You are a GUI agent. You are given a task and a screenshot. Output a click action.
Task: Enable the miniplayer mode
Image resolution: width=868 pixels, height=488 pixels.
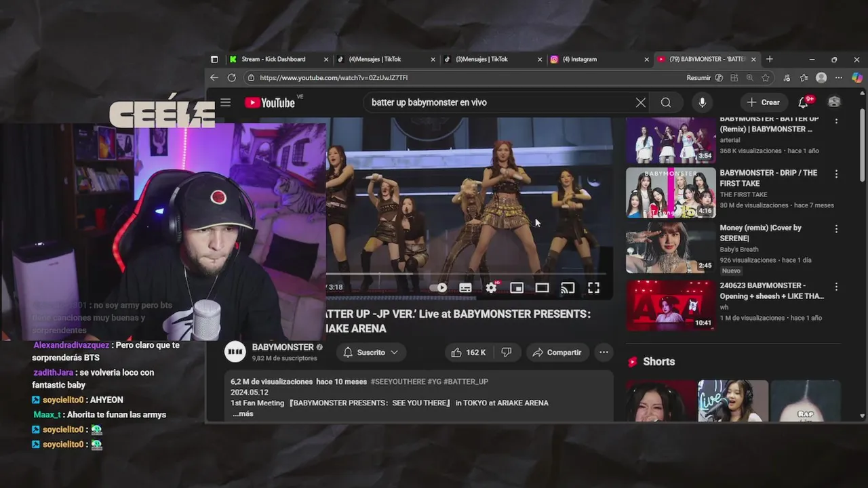517,287
